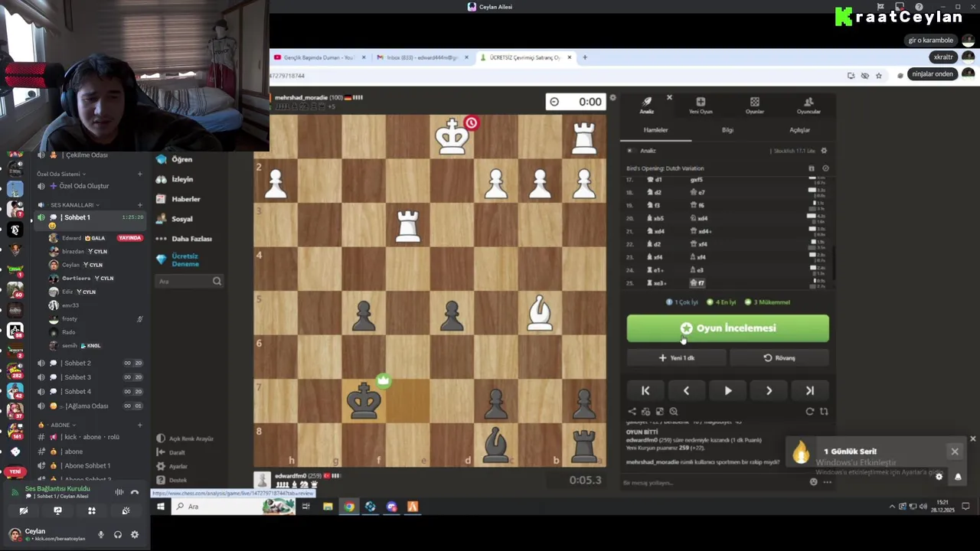Select move 22 xf4 in move list

pyautogui.click(x=697, y=244)
